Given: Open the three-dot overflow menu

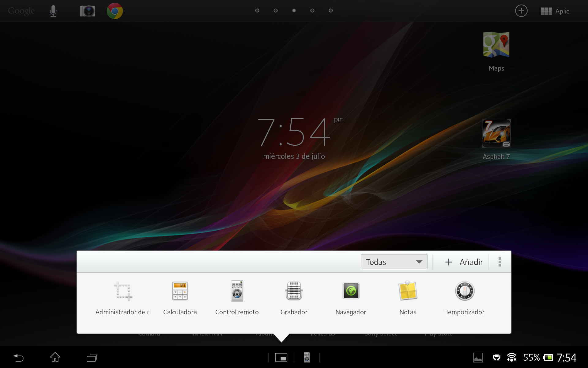Looking at the screenshot, I should [x=499, y=262].
